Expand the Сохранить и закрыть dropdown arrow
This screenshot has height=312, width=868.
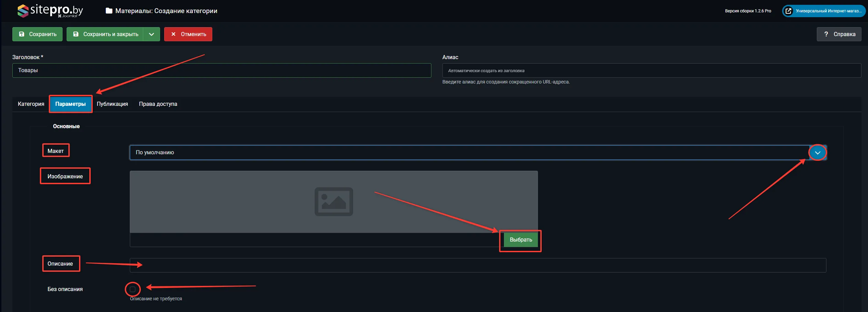pyautogui.click(x=151, y=34)
